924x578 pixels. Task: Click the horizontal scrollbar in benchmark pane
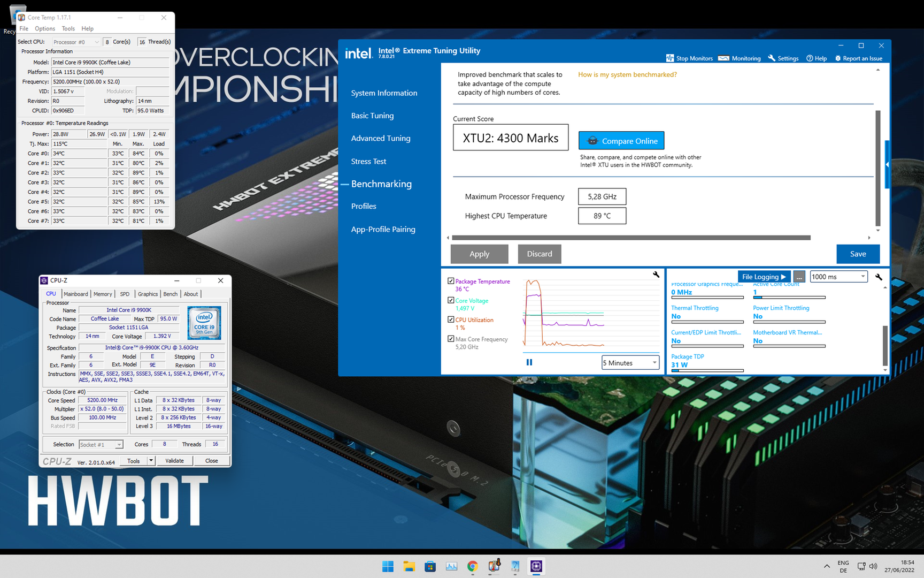[x=631, y=238]
